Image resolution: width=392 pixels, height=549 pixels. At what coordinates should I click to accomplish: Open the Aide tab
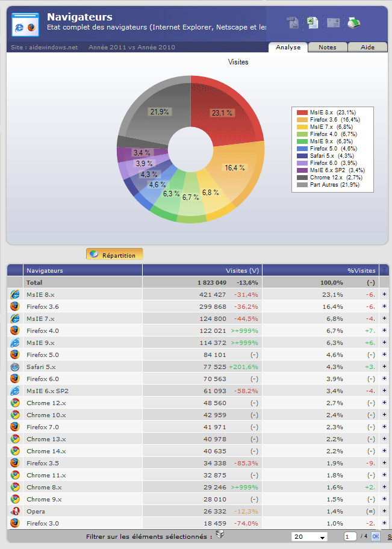point(367,48)
